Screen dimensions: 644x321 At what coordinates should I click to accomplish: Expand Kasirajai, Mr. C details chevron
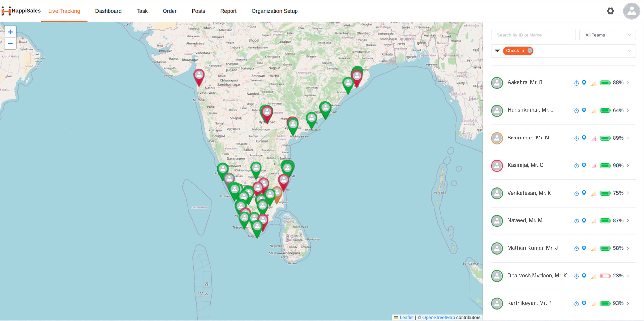[628, 166]
